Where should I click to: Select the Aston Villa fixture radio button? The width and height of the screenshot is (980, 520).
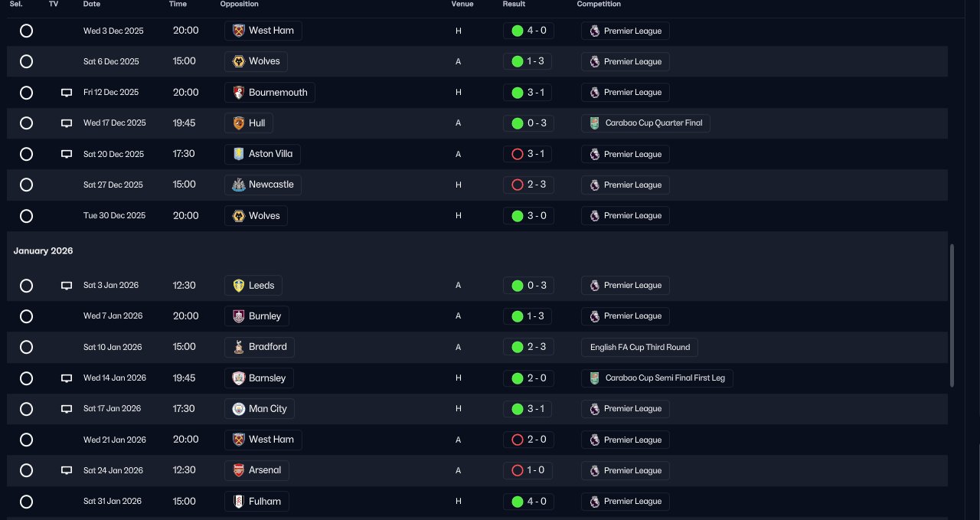[x=26, y=154]
